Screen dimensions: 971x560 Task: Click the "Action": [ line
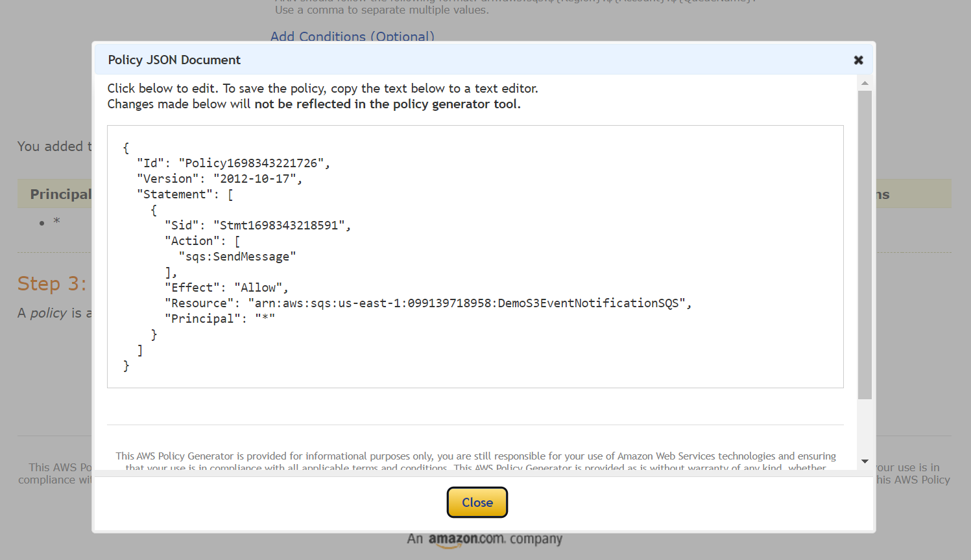(202, 241)
